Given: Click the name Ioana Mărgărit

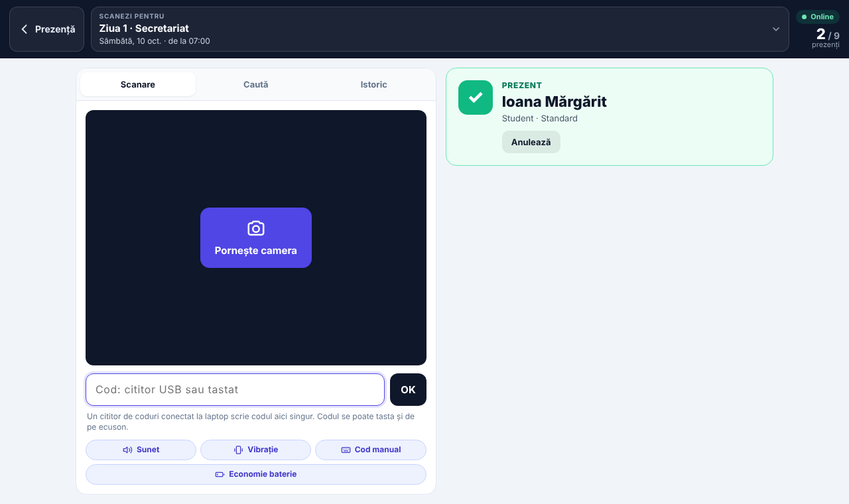Looking at the screenshot, I should (x=555, y=101).
